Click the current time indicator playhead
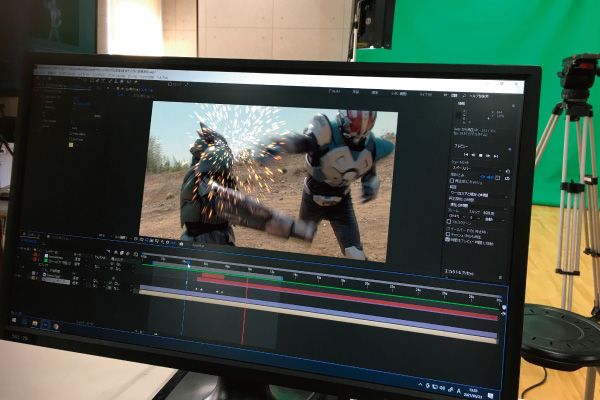This screenshot has height=400, width=600. (189, 263)
